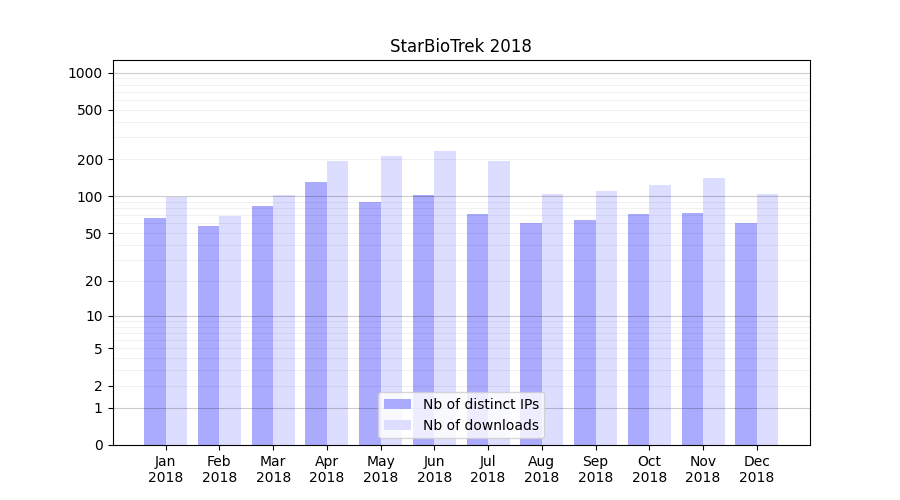Click the 200 y-axis tick label

pyautogui.click(x=90, y=160)
